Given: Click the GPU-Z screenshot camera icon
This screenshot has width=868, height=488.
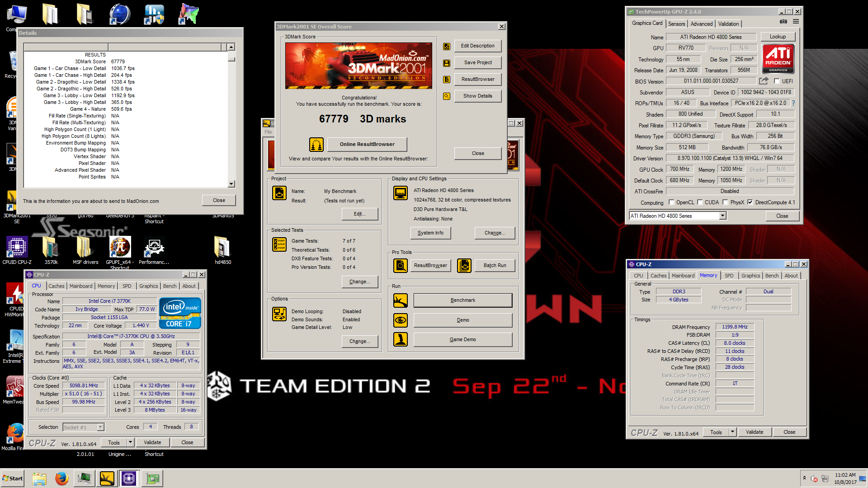Looking at the screenshot, I should pyautogui.click(x=783, y=22).
